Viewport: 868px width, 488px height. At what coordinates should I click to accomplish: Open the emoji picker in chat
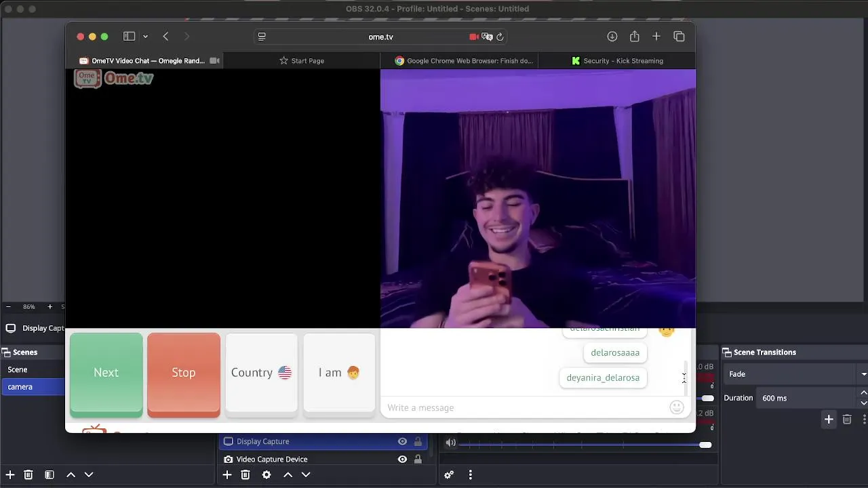(x=677, y=407)
